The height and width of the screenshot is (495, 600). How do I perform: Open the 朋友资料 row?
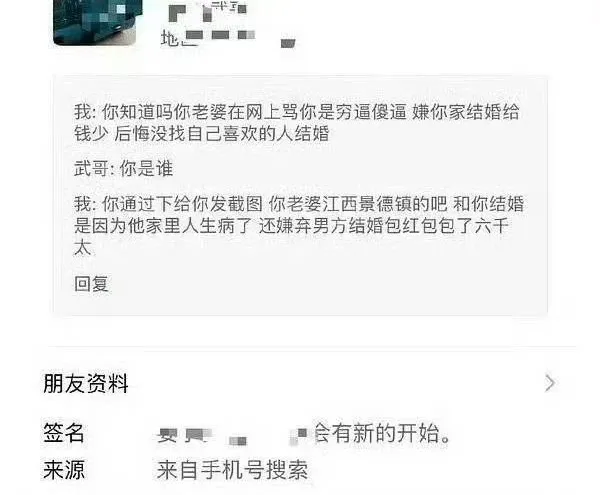point(300,383)
